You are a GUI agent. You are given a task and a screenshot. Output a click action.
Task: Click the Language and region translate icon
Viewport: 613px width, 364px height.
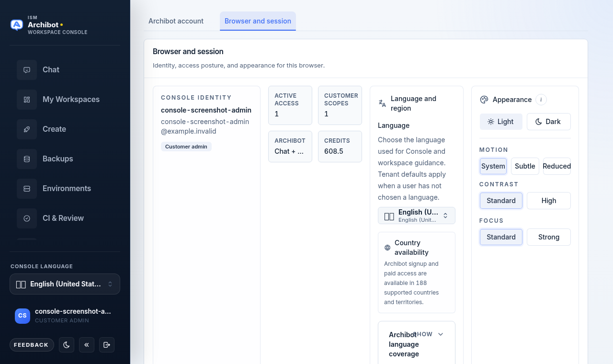point(382,103)
